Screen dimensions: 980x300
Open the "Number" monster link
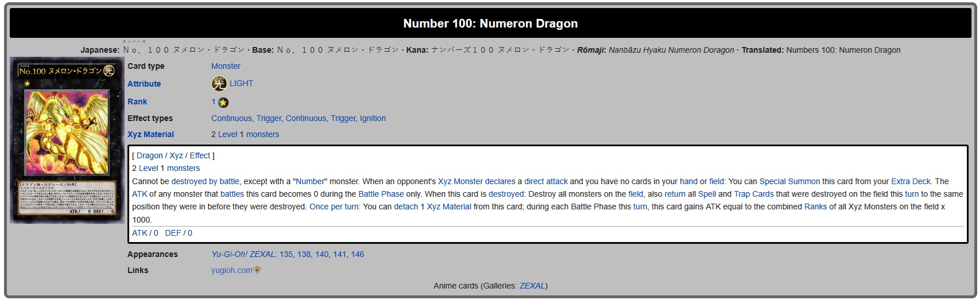[311, 181]
